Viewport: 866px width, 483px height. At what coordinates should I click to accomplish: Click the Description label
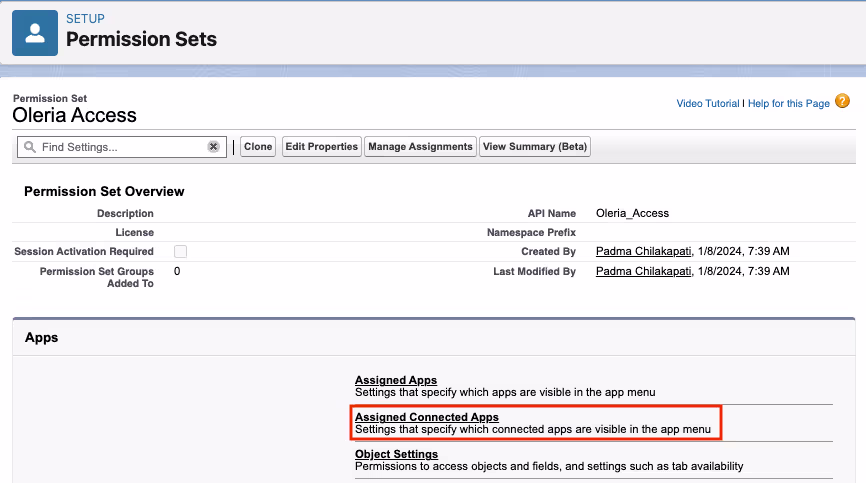pos(125,213)
